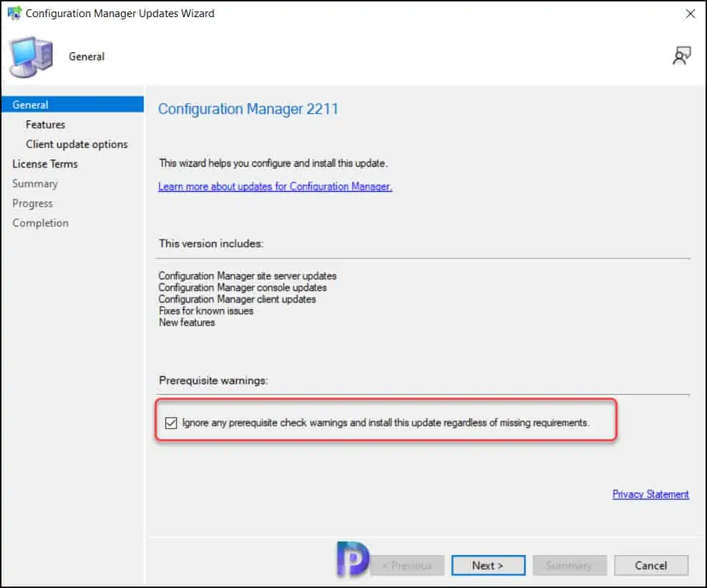Open the Privacy Statement link
The image size is (707, 588).
tap(650, 494)
